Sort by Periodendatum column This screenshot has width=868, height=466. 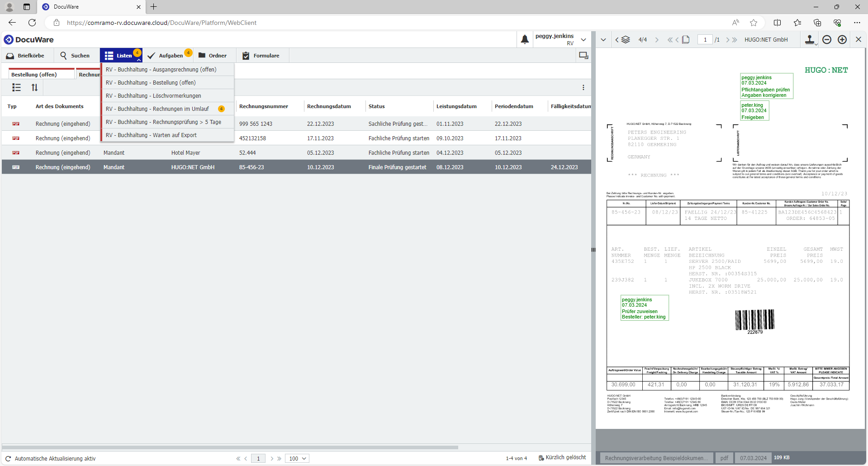click(x=514, y=106)
